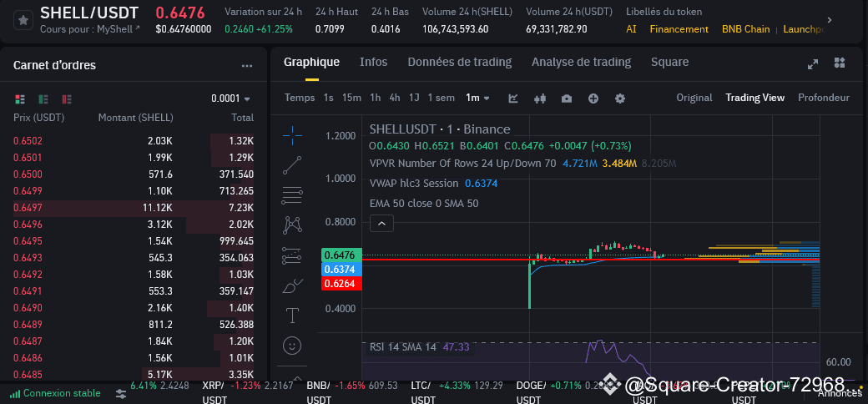868x404 pixels.
Task: Open technical indicators line chart icon
Action: pos(513,98)
